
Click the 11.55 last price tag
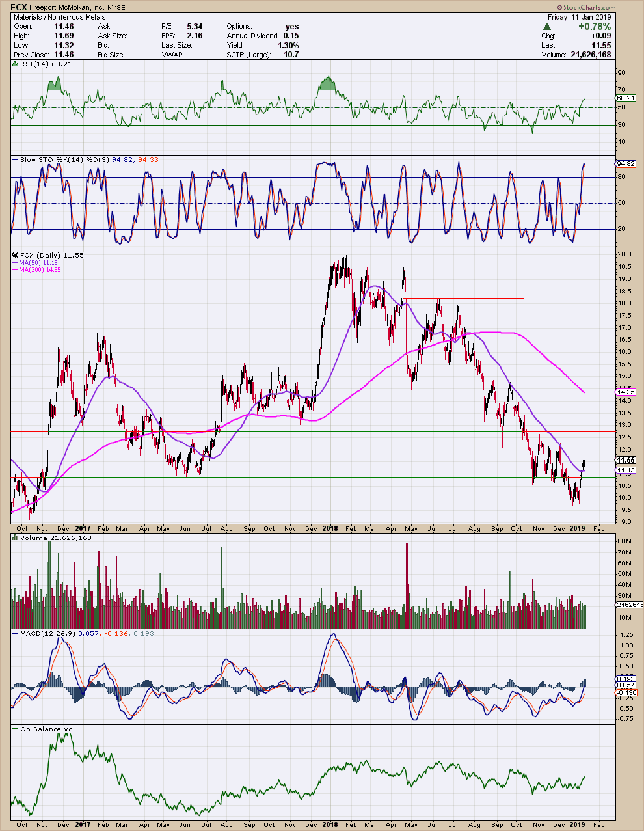coord(625,460)
